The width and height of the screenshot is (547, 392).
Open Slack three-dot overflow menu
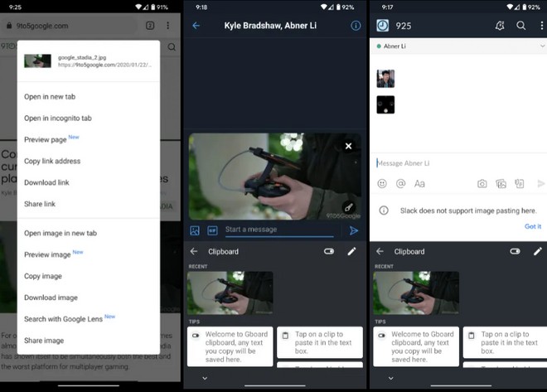[541, 26]
